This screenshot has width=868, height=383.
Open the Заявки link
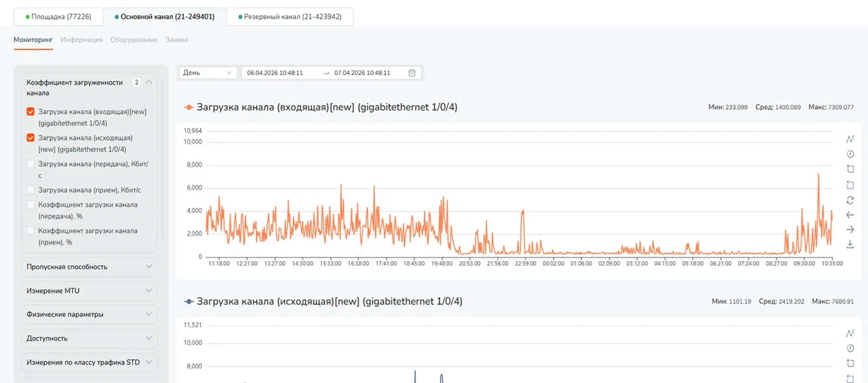[x=177, y=40]
